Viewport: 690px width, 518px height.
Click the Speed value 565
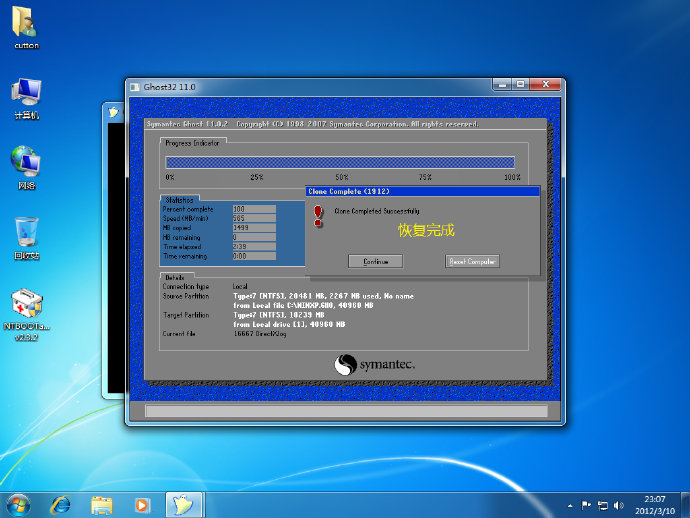click(x=254, y=218)
